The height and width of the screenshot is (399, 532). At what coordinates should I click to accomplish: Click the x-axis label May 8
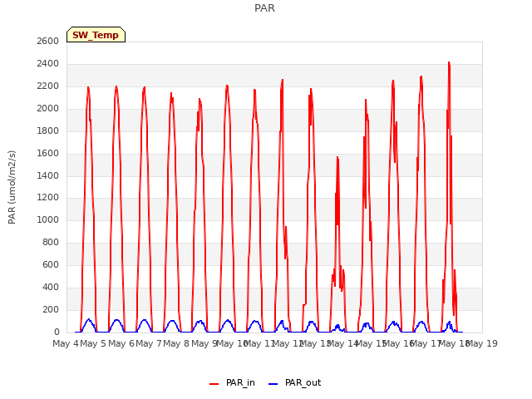click(x=176, y=343)
